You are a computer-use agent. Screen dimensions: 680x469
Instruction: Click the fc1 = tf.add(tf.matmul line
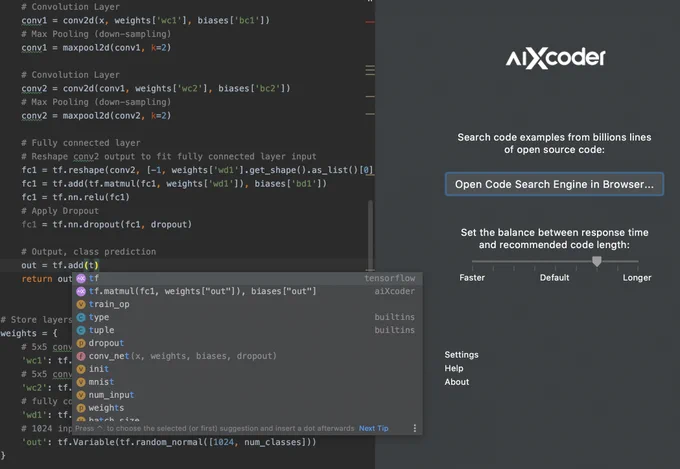click(174, 184)
